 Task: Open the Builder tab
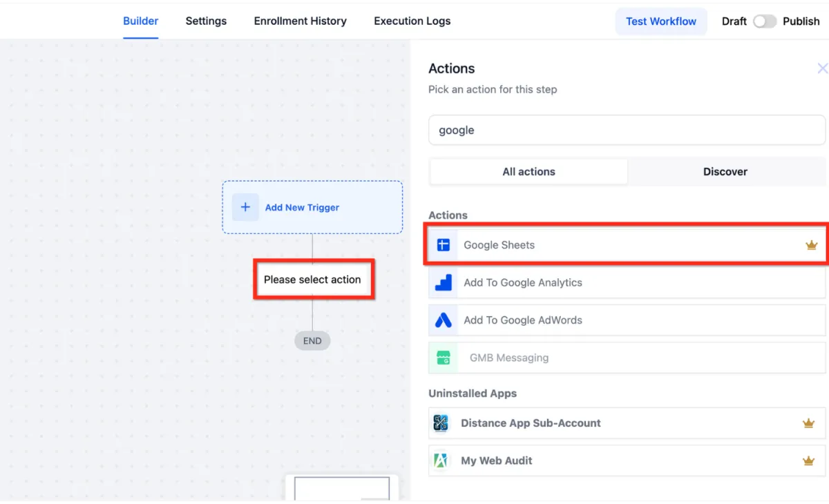point(141,21)
